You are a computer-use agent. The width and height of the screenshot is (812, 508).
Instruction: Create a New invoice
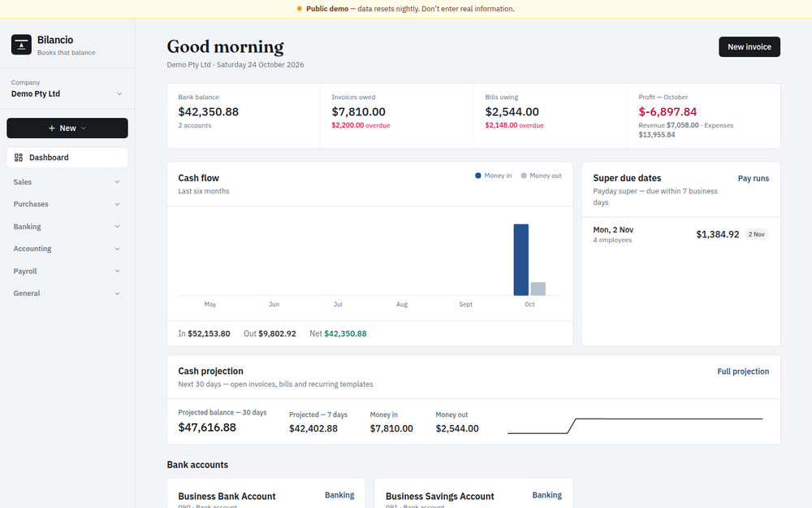[x=749, y=46]
